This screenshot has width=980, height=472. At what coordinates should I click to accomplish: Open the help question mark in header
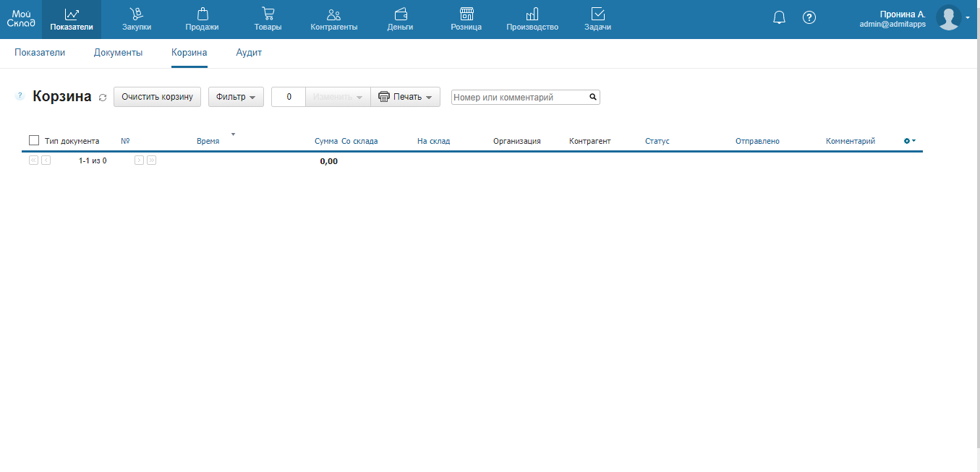pos(809,18)
